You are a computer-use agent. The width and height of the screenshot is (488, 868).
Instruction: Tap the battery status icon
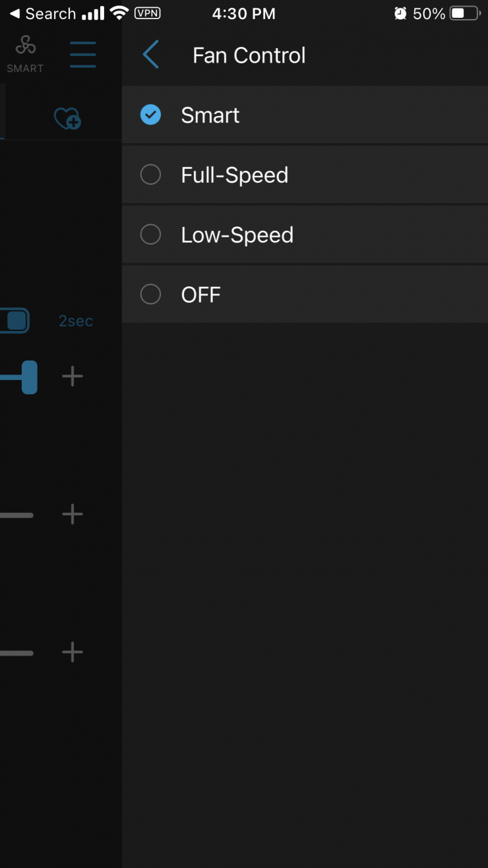tap(465, 13)
